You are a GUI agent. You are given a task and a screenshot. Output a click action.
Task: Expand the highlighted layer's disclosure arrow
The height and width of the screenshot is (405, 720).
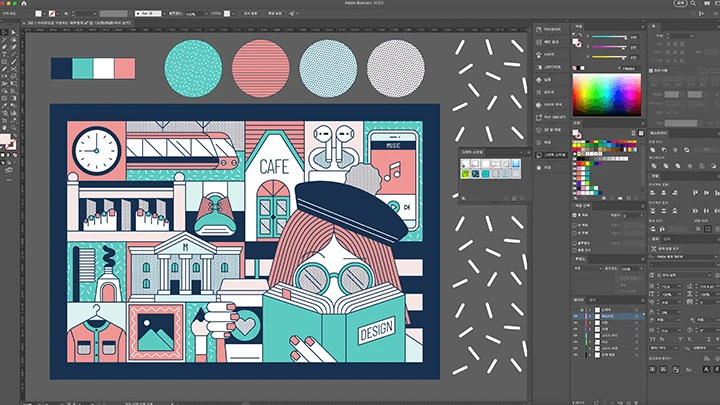[x=590, y=316]
